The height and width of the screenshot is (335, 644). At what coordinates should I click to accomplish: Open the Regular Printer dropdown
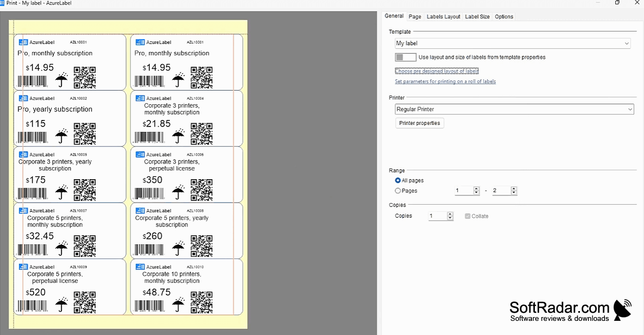pos(514,109)
